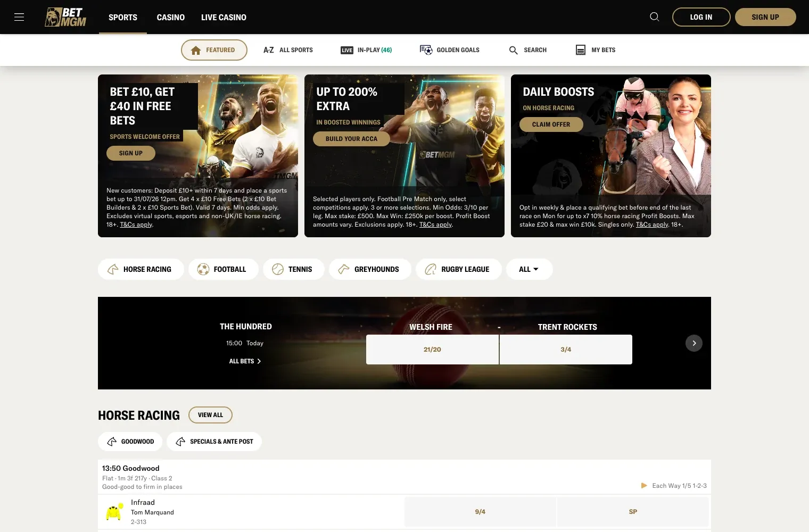Viewport: 809px width, 532px height.
Task: Click the header Sign Up button
Action: point(765,17)
